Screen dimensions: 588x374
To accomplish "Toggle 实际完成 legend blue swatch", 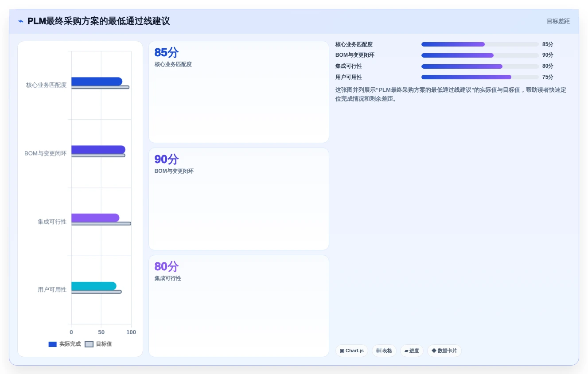I will [x=53, y=344].
